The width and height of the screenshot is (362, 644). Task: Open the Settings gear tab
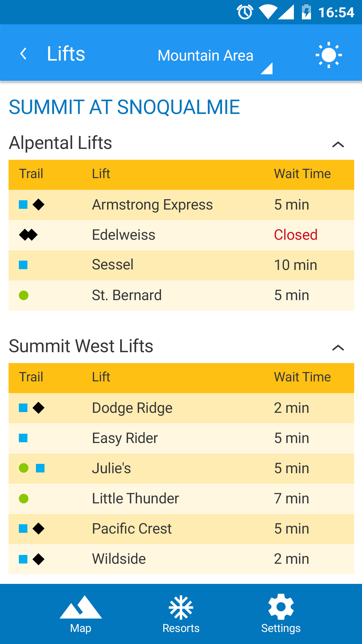click(x=281, y=614)
